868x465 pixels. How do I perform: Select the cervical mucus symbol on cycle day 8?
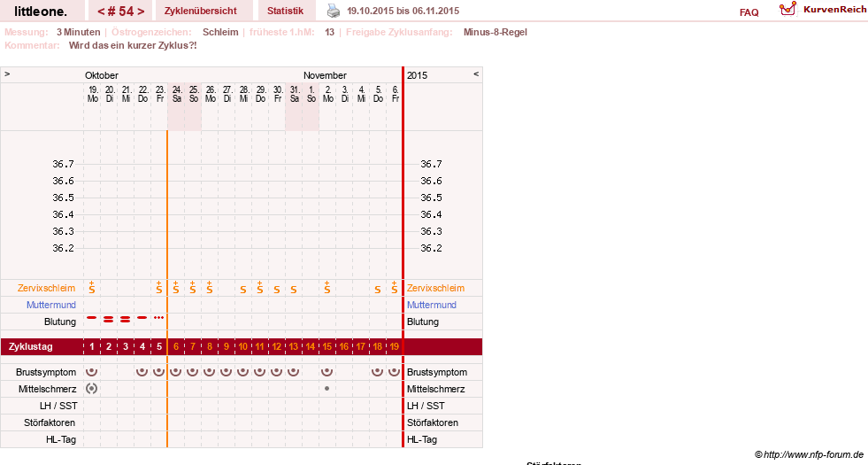(x=209, y=287)
